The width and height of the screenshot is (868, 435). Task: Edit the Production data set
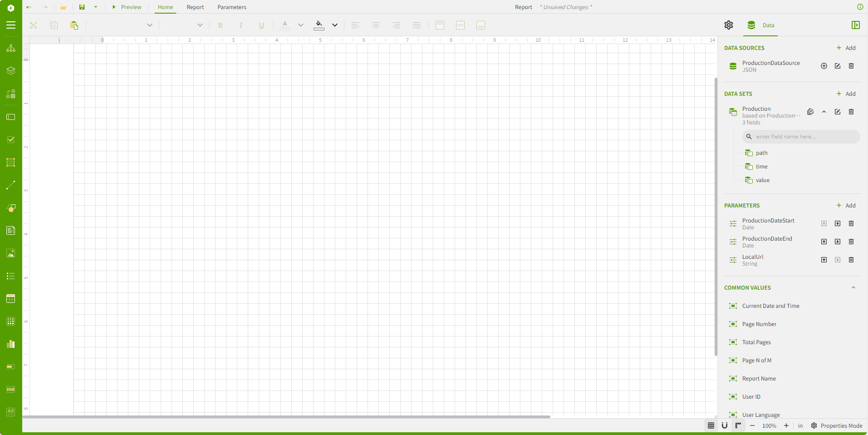(838, 112)
